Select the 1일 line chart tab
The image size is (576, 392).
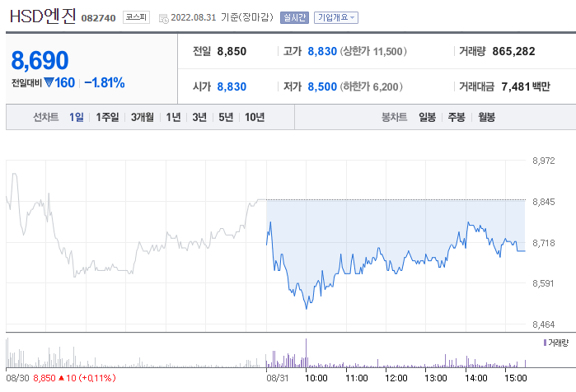pyautogui.click(x=77, y=117)
